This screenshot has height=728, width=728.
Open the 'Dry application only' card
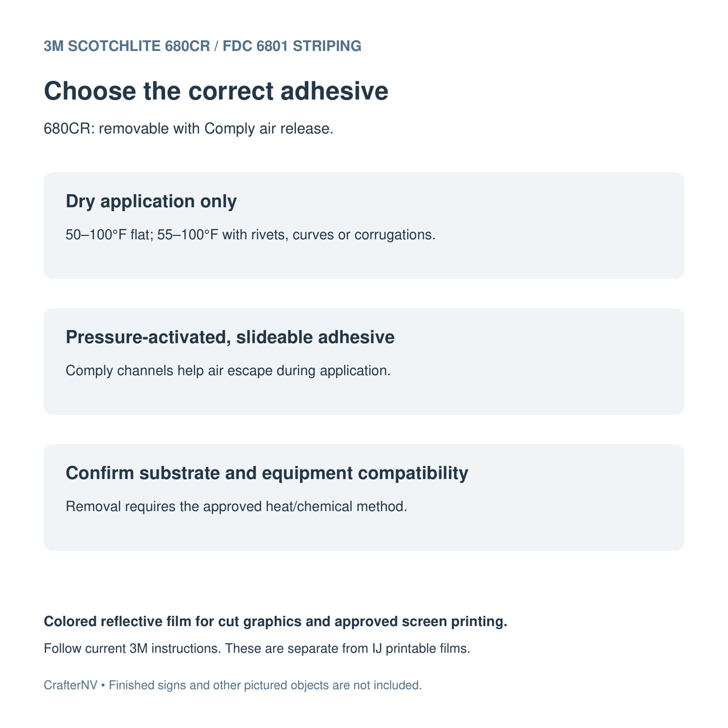tap(364, 226)
